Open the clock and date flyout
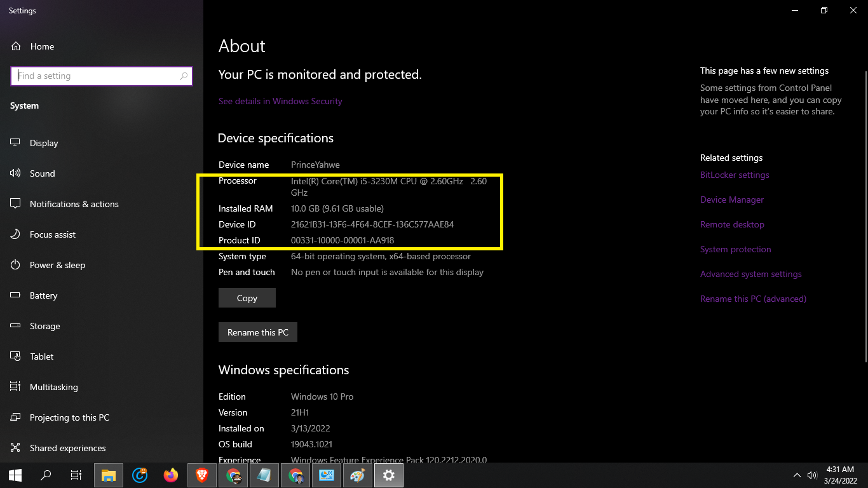The image size is (868, 488). click(840, 475)
